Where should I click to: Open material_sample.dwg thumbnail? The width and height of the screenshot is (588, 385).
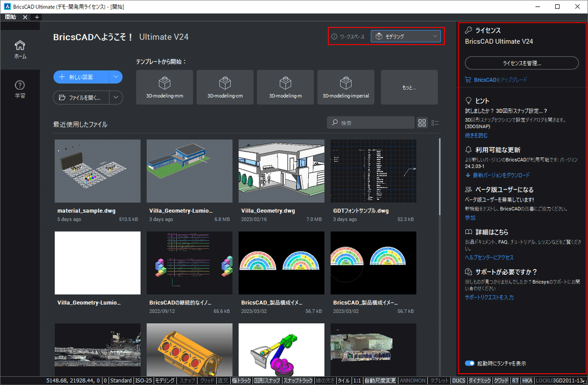point(98,171)
